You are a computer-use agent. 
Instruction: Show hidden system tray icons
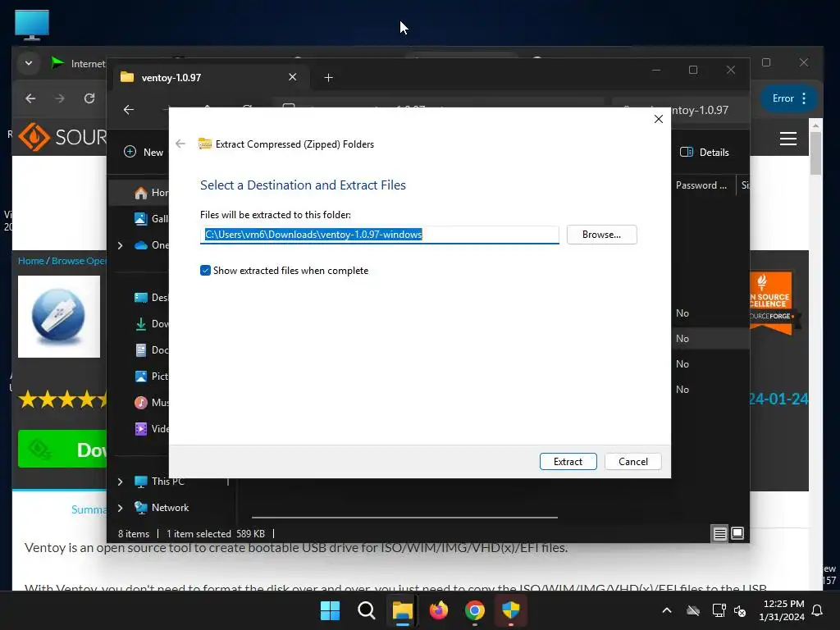[x=667, y=610]
